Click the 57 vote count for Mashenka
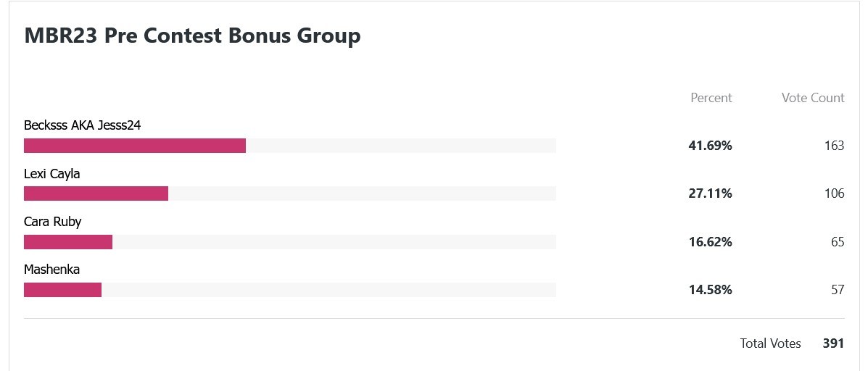868x371 pixels. (838, 290)
